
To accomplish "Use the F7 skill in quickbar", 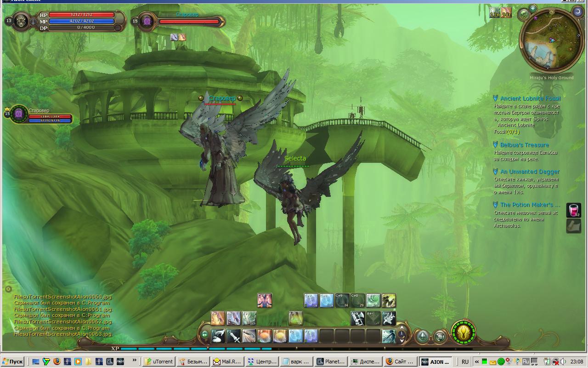I will click(x=311, y=336).
